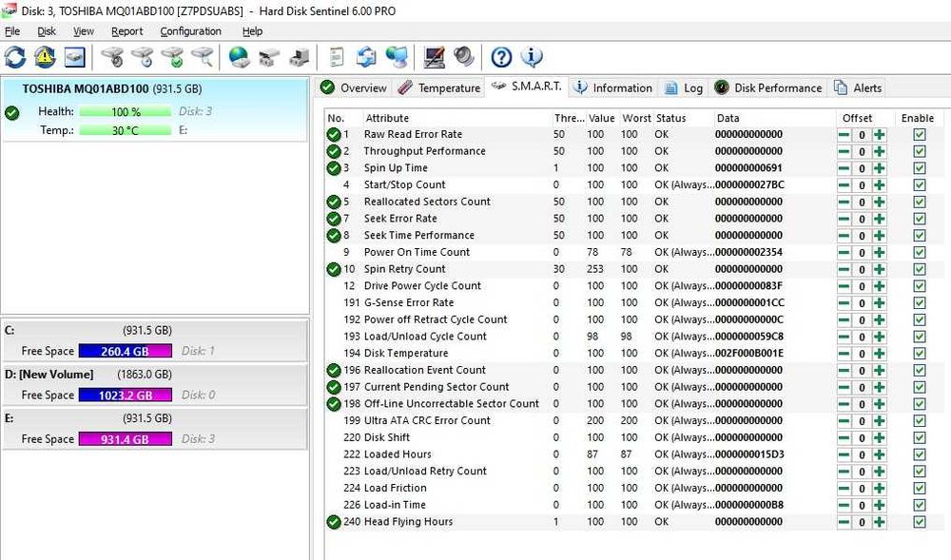Open the Help menu

click(x=252, y=31)
